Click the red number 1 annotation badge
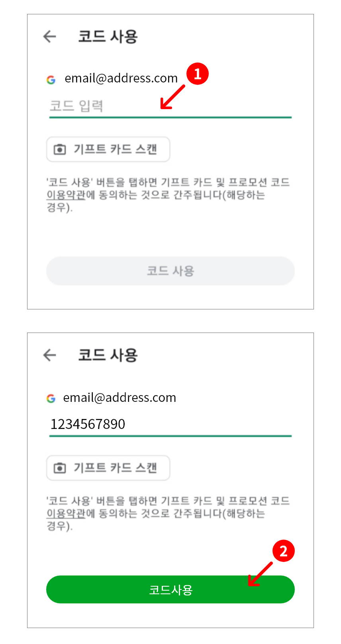The width and height of the screenshot is (341, 644). tap(198, 74)
